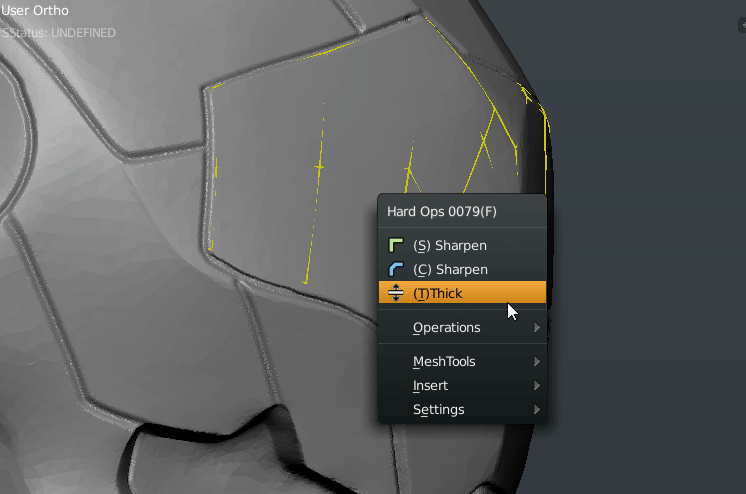
Task: Open the Insert submenu
Action: (x=430, y=385)
